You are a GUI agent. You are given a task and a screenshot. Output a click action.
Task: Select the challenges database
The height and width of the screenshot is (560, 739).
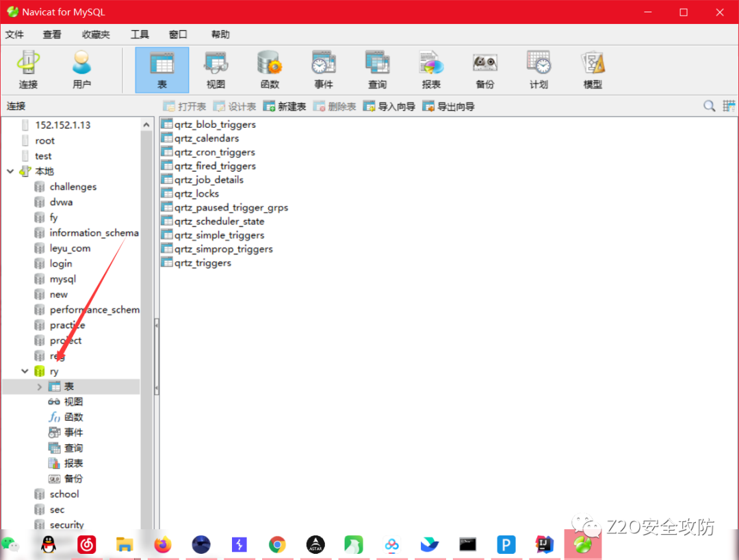pos(73,187)
